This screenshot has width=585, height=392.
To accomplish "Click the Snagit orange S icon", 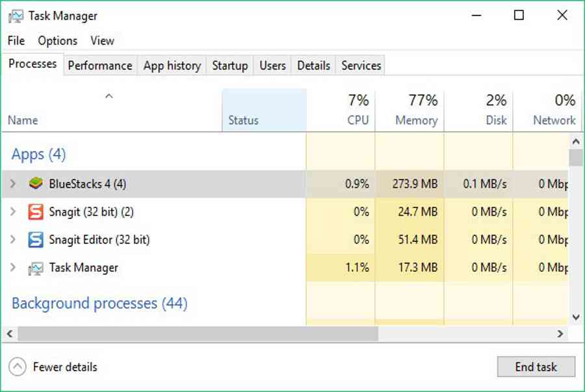I will tap(36, 212).
